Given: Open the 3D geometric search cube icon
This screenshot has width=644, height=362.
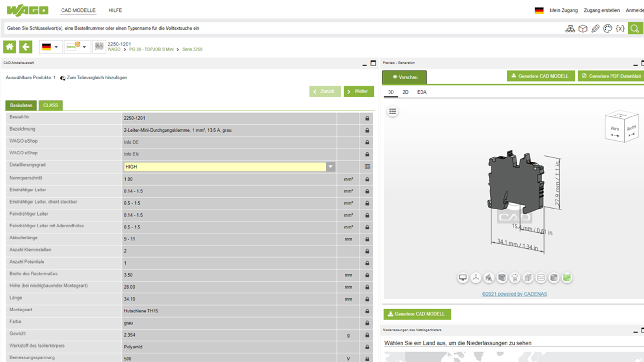Looking at the screenshot, I should click(x=583, y=29).
